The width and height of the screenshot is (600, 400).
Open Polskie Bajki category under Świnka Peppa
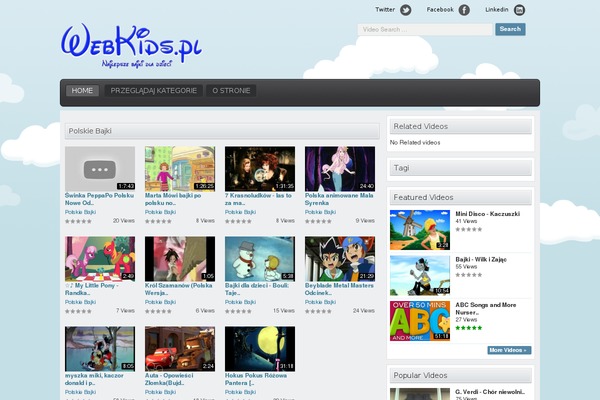(x=80, y=212)
